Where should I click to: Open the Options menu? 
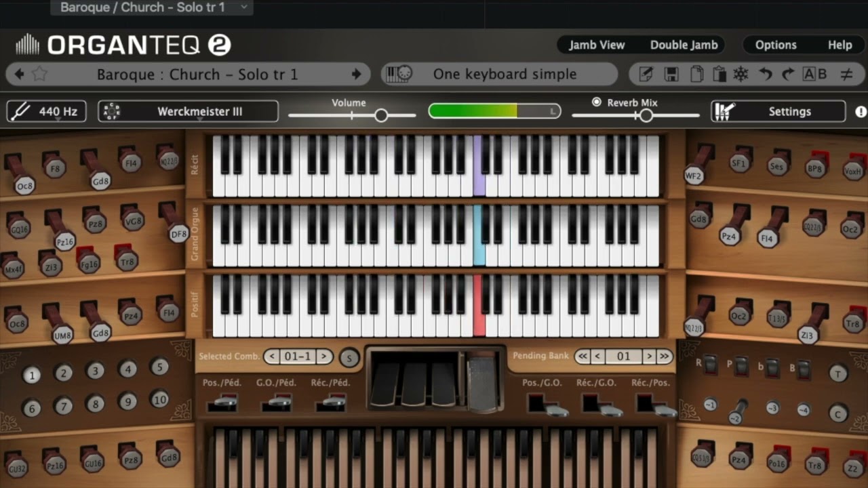tap(776, 45)
